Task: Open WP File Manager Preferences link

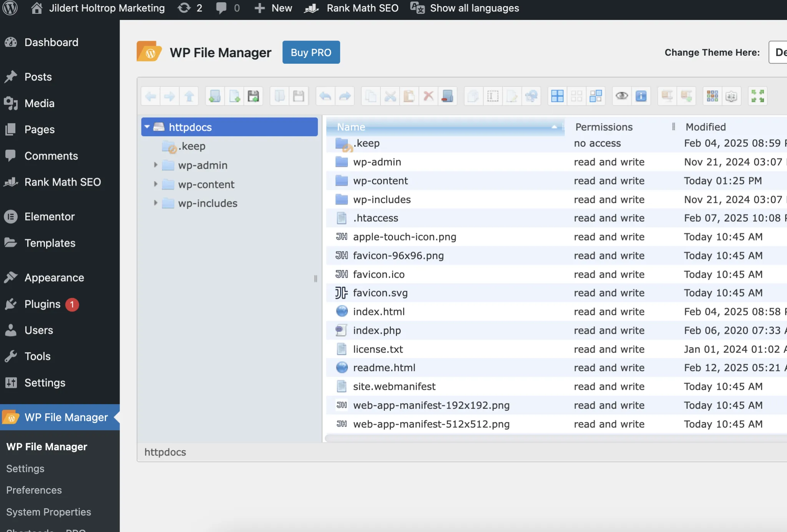Action: pos(34,490)
